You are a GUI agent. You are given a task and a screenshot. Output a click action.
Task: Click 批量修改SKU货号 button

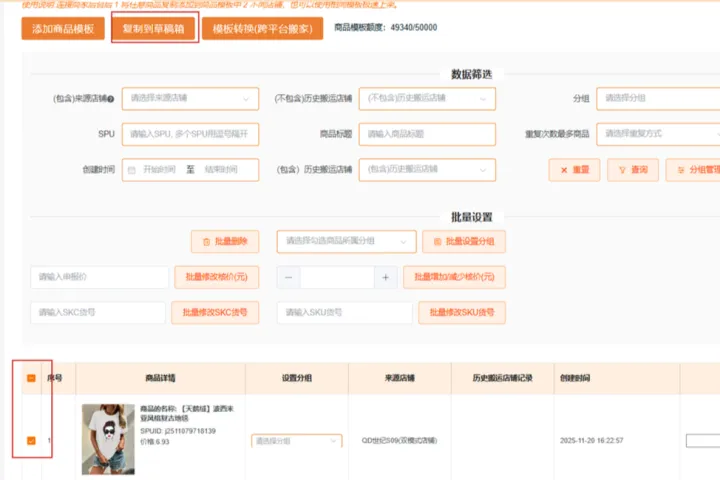tap(462, 313)
